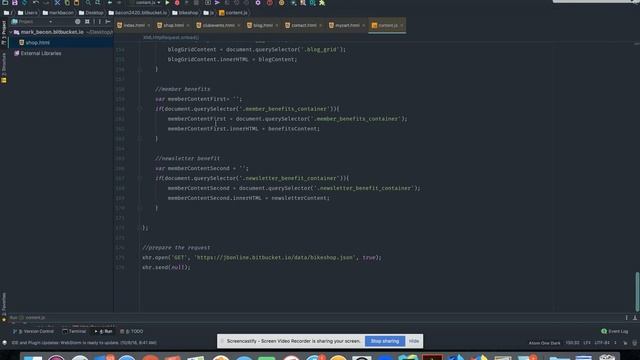
Task: Click the Undo arrow in toolbar
Action: (x=36, y=2)
